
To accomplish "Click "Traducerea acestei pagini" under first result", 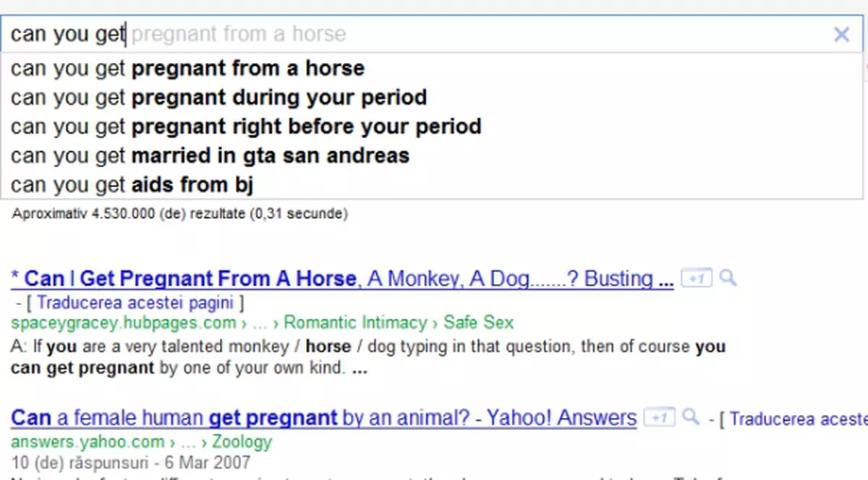I will (140, 301).
